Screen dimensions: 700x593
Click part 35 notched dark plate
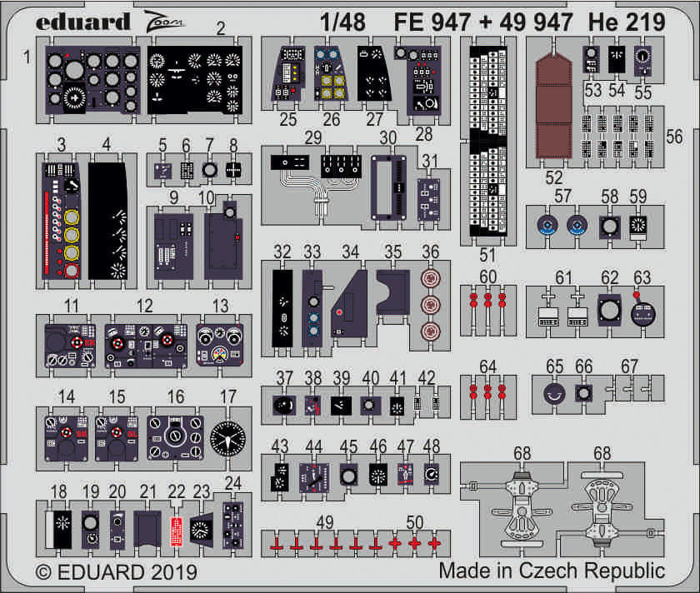click(x=393, y=292)
